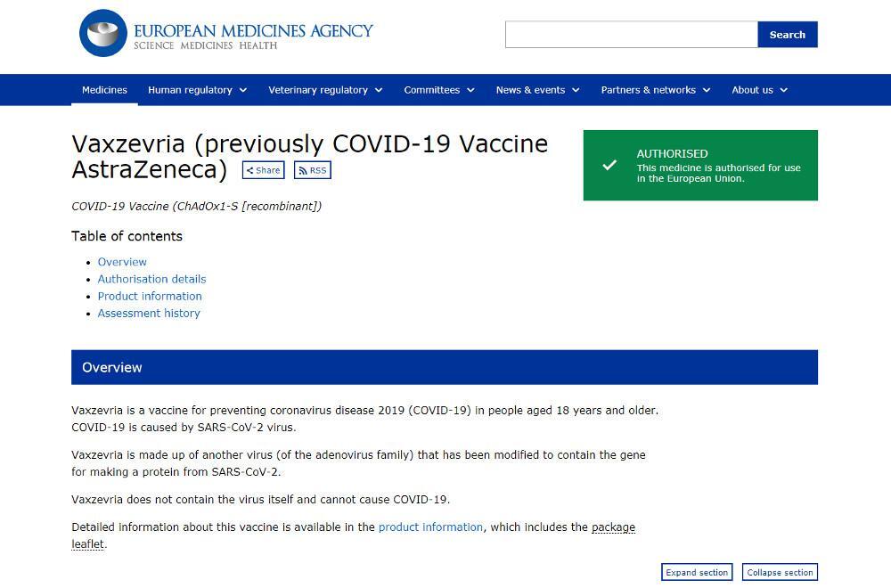
Task: Open the News & events menu
Action: (x=537, y=90)
